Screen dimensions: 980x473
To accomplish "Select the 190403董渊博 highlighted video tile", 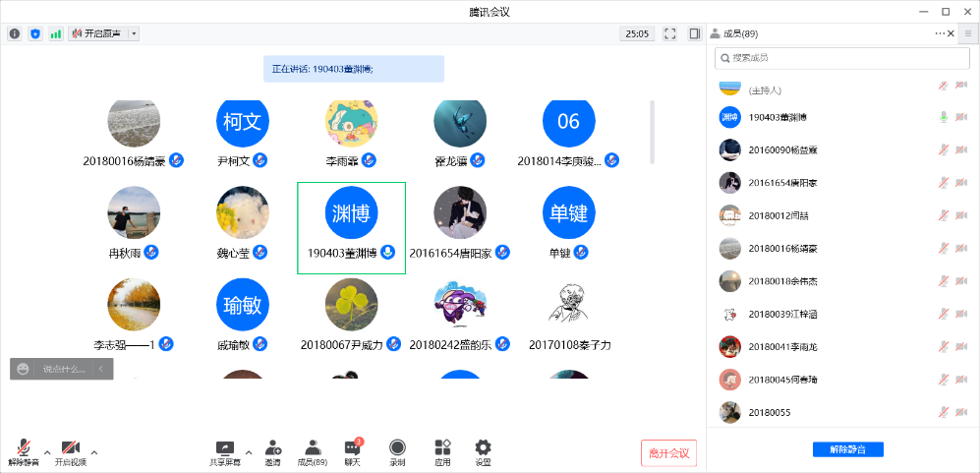I will pos(351,228).
